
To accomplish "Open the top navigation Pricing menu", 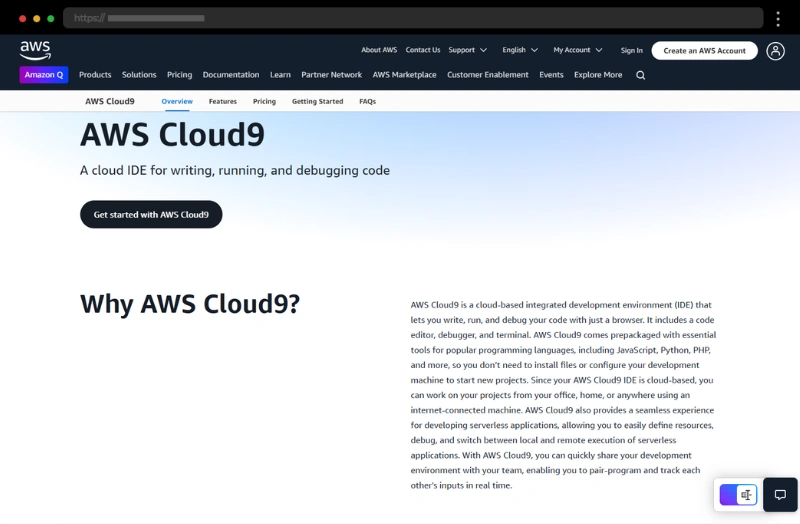I will pos(180,74).
